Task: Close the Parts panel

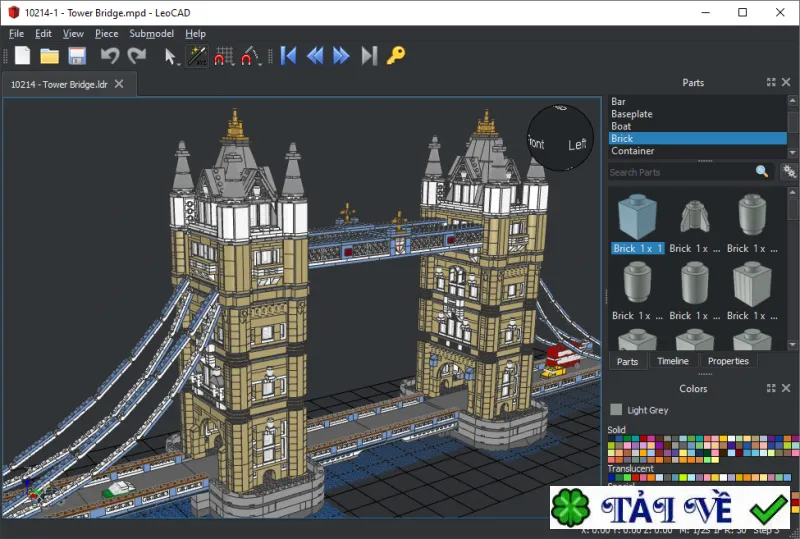Action: click(786, 82)
